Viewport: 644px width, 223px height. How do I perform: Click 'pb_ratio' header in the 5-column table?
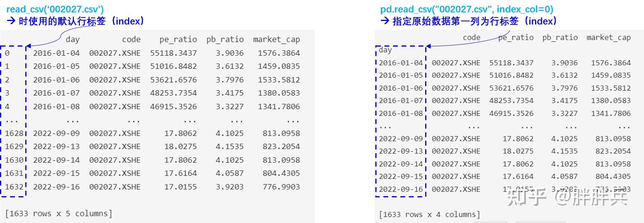[x=225, y=40]
